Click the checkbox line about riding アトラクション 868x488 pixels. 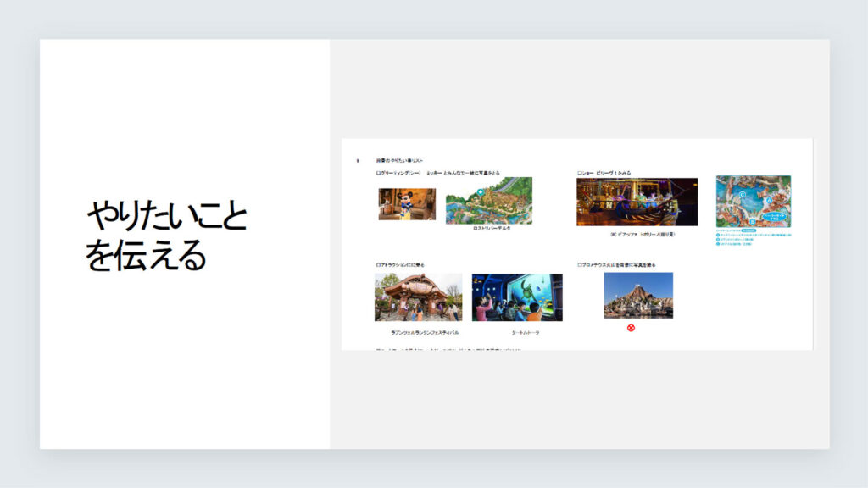point(400,265)
